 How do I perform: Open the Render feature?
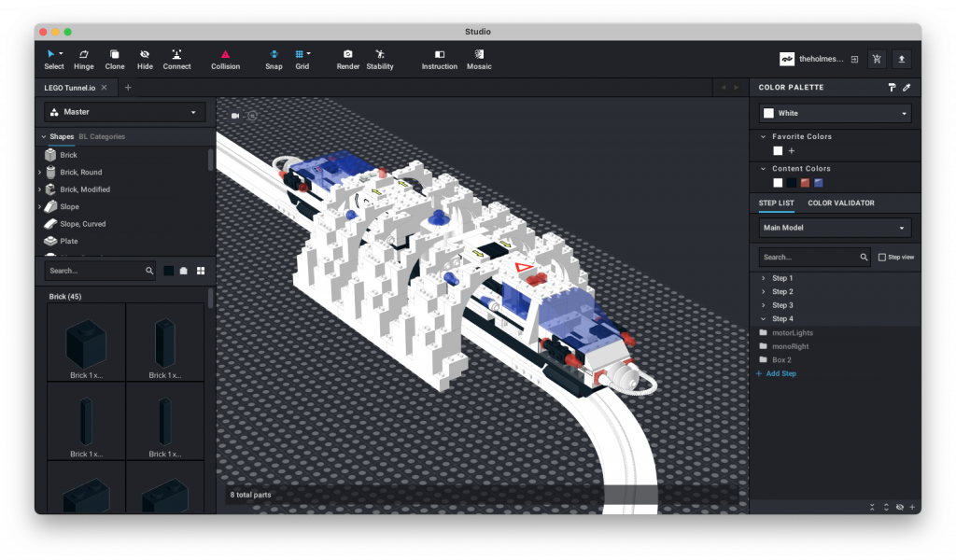347,58
